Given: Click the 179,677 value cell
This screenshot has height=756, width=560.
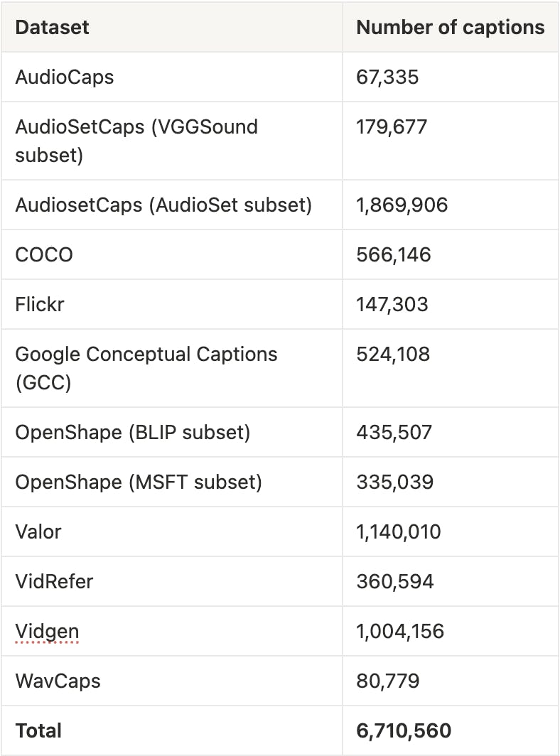Looking at the screenshot, I should [392, 126].
